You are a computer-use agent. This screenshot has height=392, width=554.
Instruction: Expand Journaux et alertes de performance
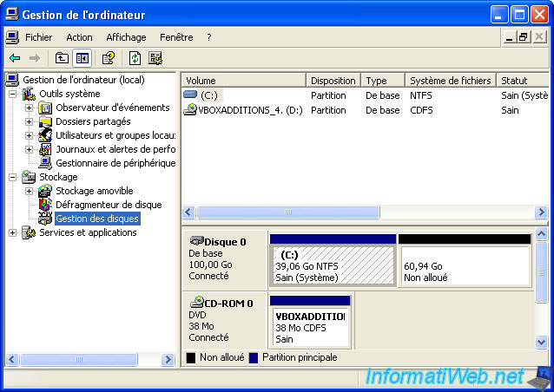click(29, 150)
